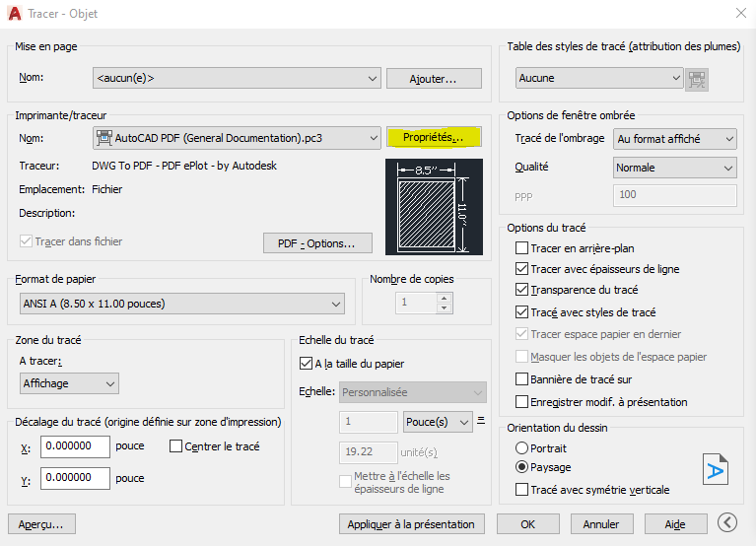
Task: Enable Tracer en arrière-plan checkbox
Action: (x=521, y=248)
